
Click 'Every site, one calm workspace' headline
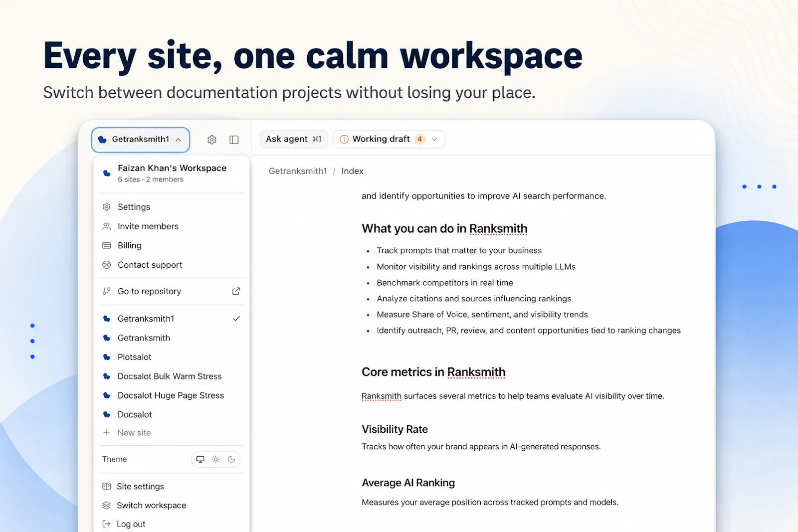click(313, 56)
